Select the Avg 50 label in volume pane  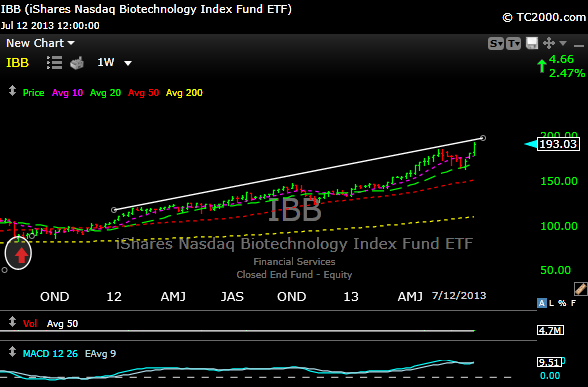(62, 324)
